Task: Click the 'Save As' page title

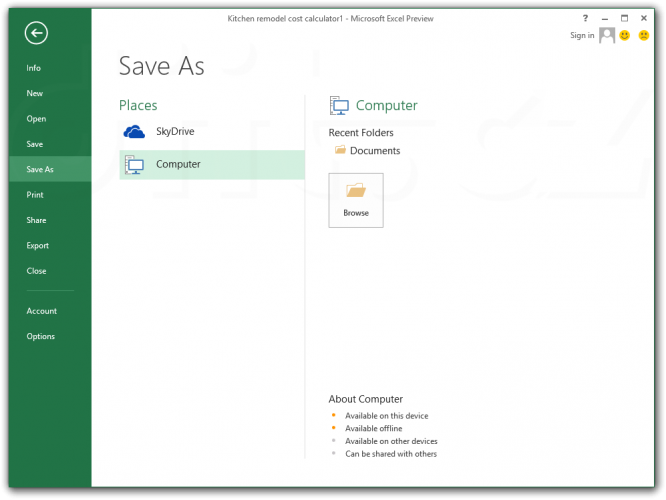Action: 161,66
